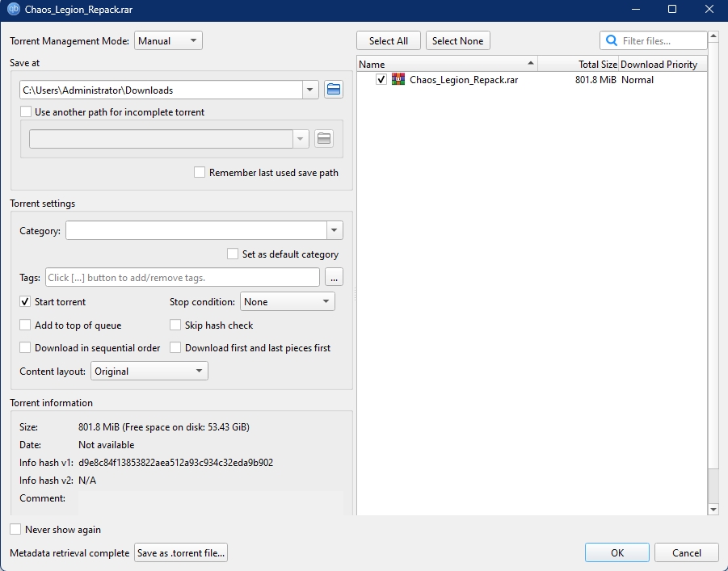Click the Metadata retrieval complete status text
This screenshot has width=728, height=571.
[69, 553]
